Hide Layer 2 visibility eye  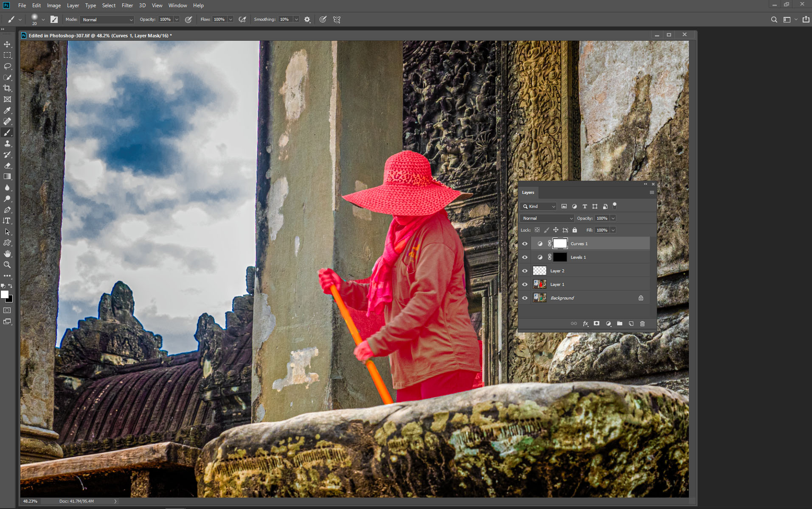(525, 271)
